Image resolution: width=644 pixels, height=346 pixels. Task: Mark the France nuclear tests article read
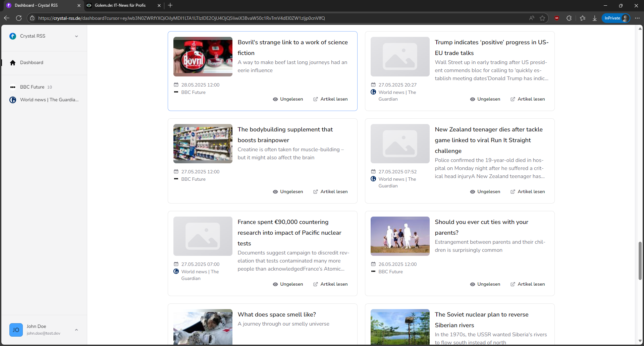(x=288, y=284)
